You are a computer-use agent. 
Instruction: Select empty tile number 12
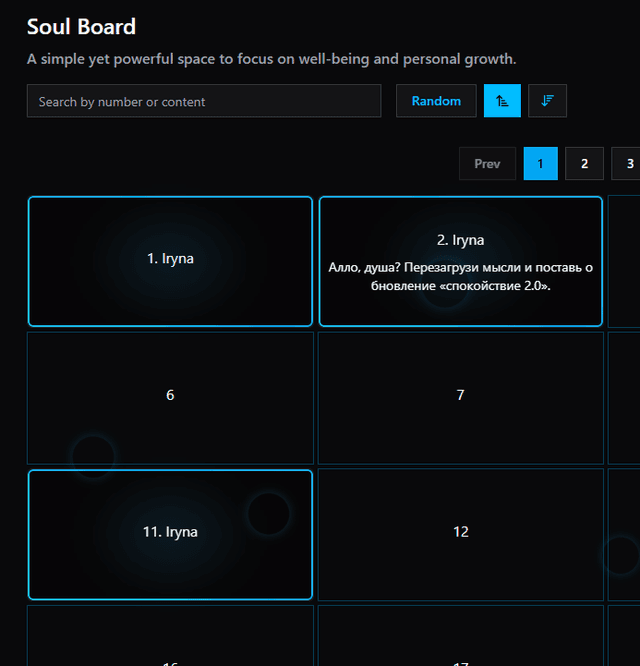pyautogui.click(x=460, y=534)
